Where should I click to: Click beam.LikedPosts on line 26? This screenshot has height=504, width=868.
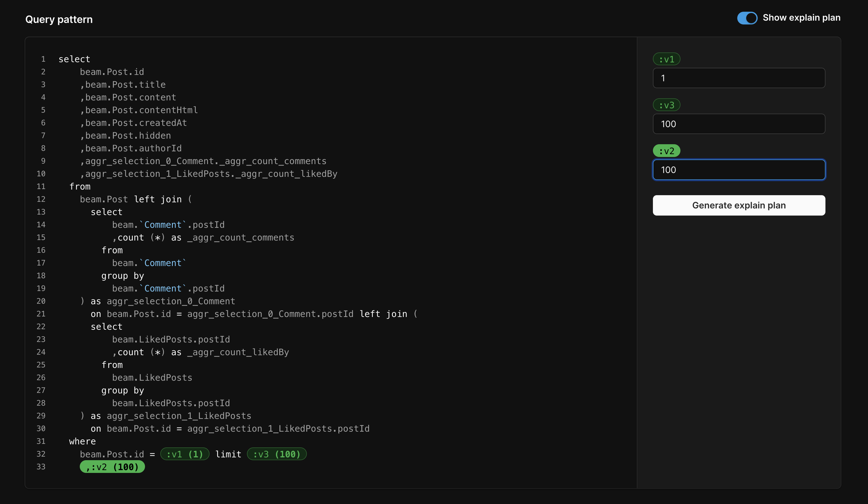point(152,378)
